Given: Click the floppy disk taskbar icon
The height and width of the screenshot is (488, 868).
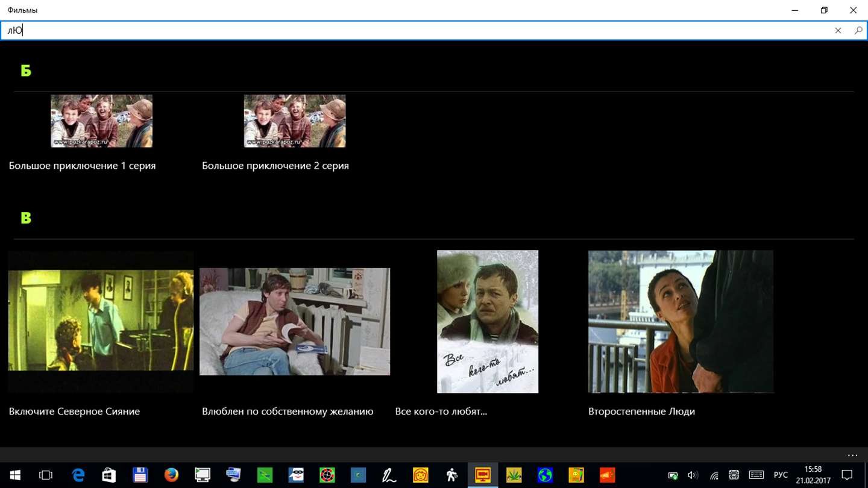Looking at the screenshot, I should (140, 475).
